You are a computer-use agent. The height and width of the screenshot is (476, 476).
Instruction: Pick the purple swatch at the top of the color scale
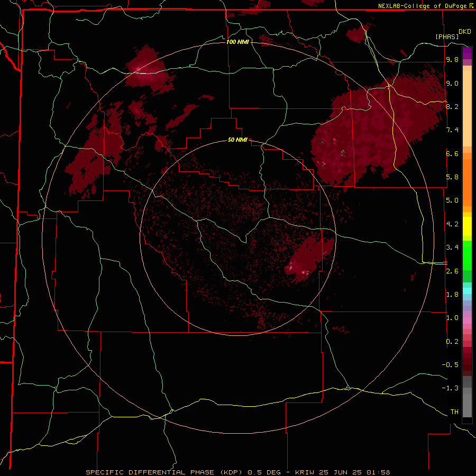click(467, 53)
